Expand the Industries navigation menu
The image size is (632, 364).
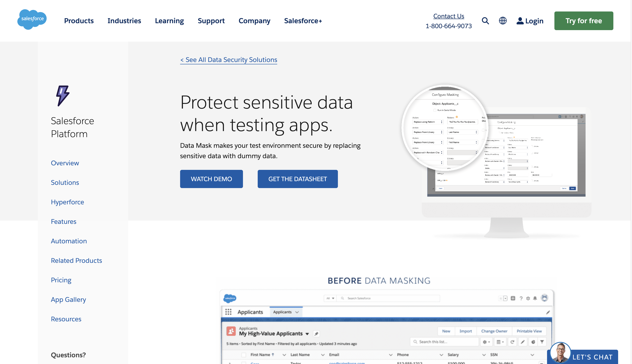tap(124, 20)
